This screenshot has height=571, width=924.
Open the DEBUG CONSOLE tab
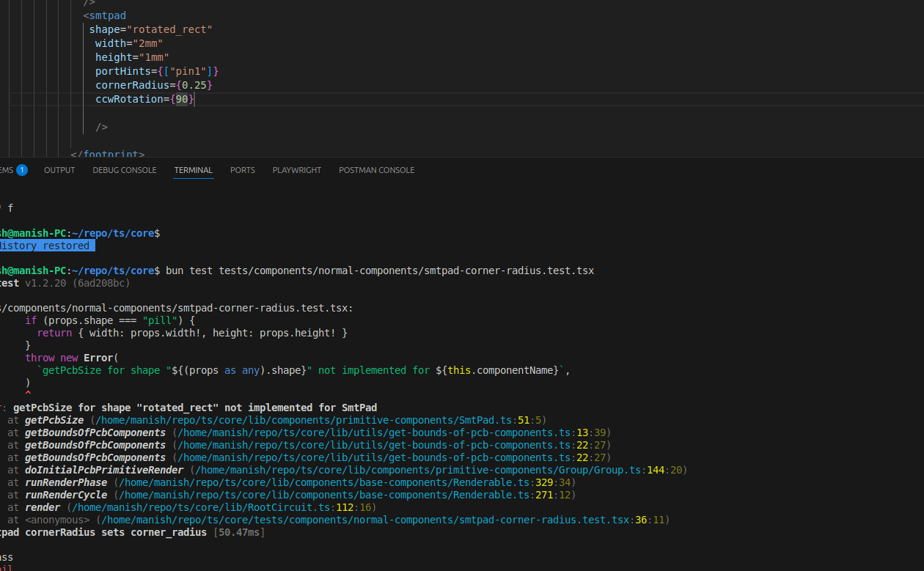tap(124, 170)
